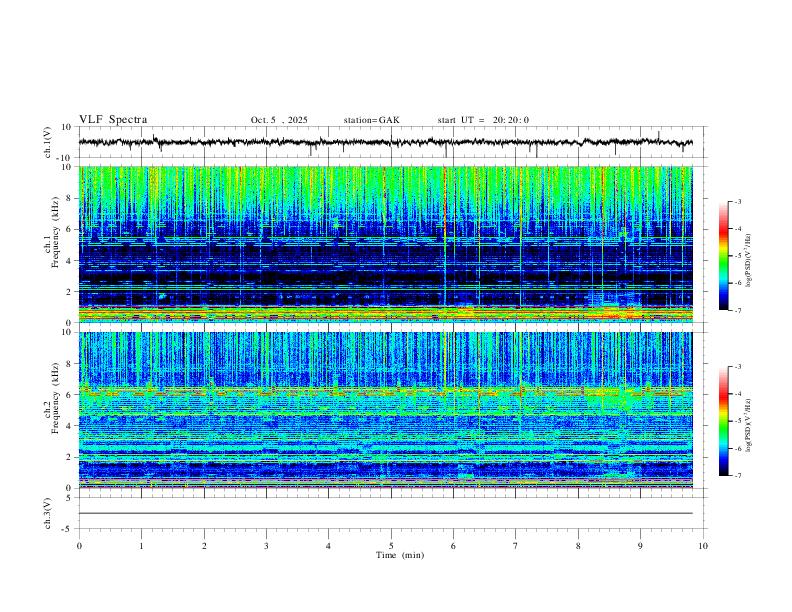Select the date text "Oct. 5 , 2025"
Screen dimensions: 792x612
[279, 120]
